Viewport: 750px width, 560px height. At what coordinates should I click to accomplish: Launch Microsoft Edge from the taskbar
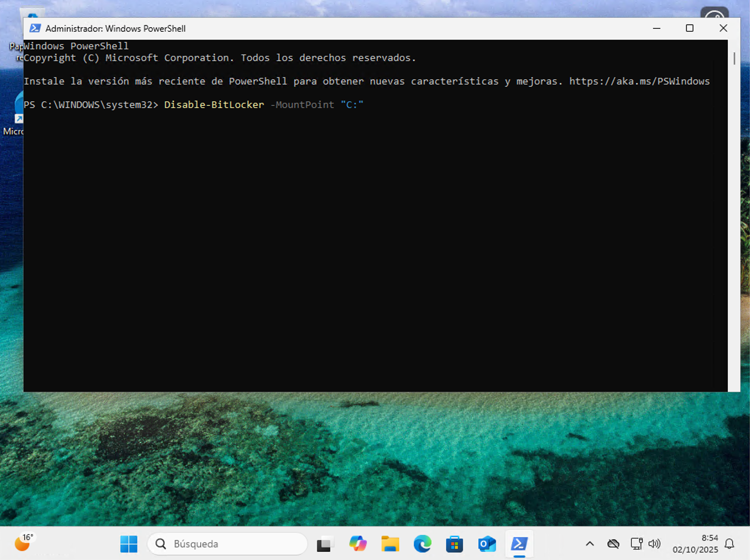point(422,543)
